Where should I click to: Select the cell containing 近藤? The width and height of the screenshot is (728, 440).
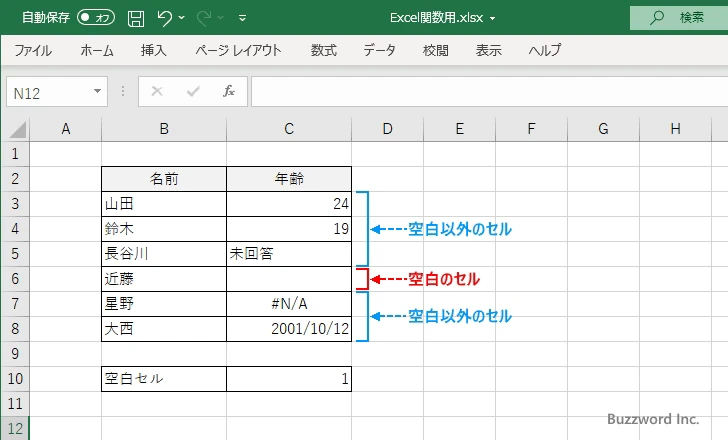(164, 279)
